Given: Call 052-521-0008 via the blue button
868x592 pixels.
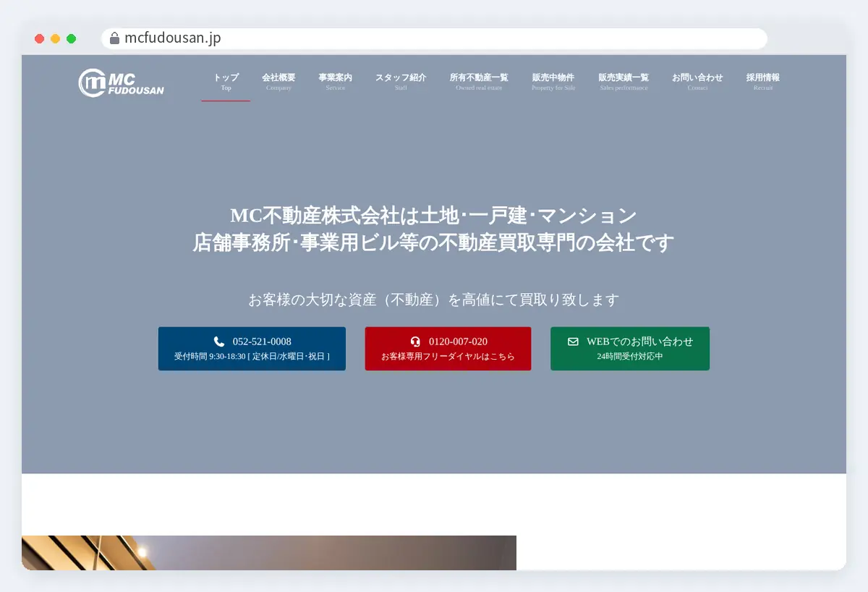Looking at the screenshot, I should pyautogui.click(x=252, y=349).
